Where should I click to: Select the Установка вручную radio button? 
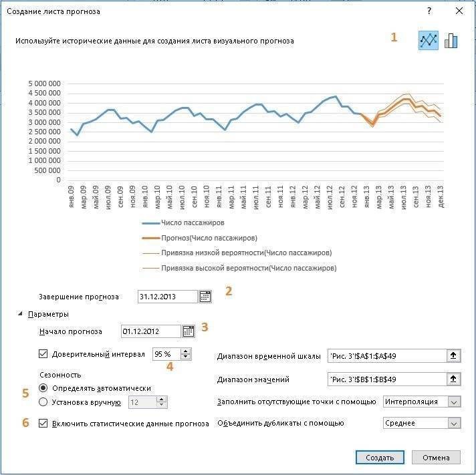43,402
